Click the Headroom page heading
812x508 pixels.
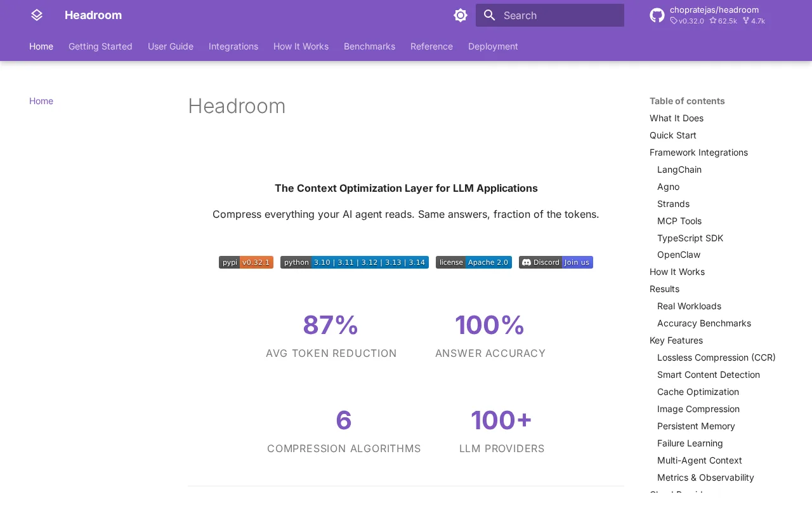[x=237, y=106]
